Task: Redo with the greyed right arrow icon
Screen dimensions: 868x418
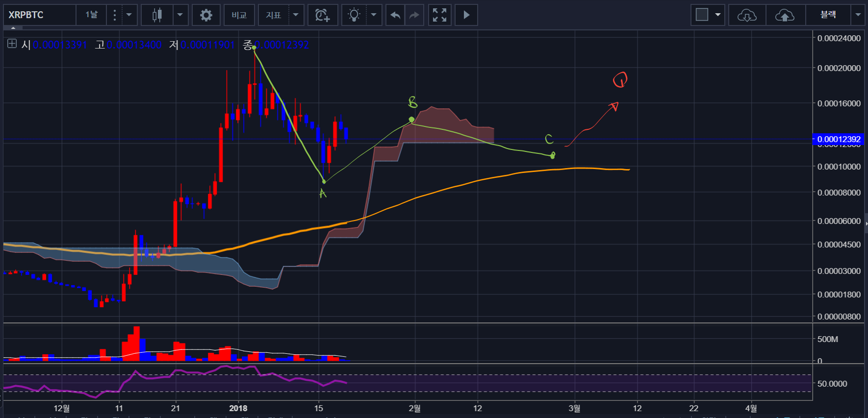Action: (414, 15)
